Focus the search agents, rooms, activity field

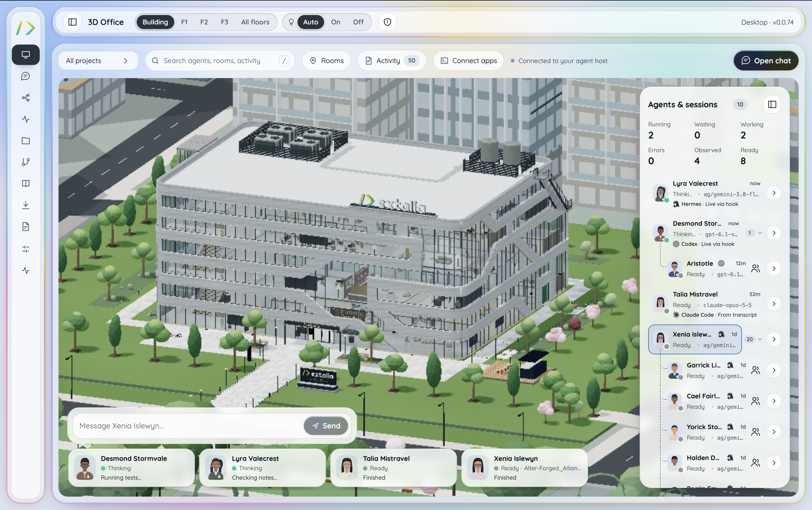(x=220, y=61)
